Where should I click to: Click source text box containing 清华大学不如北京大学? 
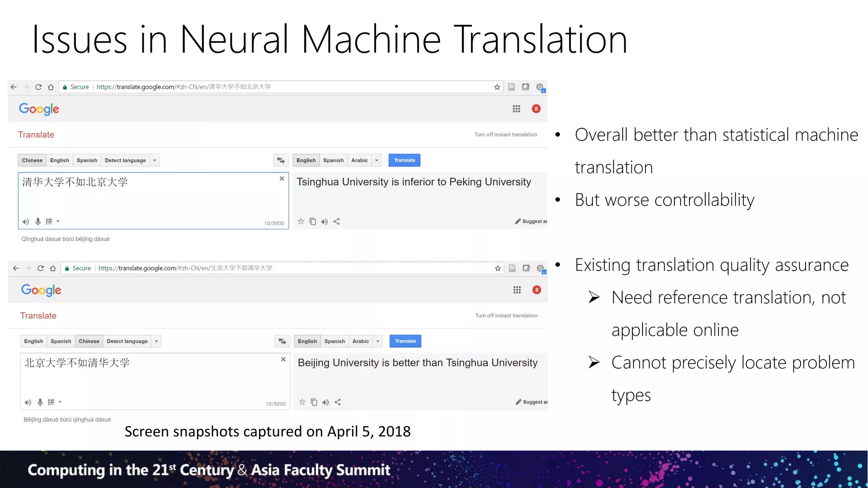tap(153, 201)
